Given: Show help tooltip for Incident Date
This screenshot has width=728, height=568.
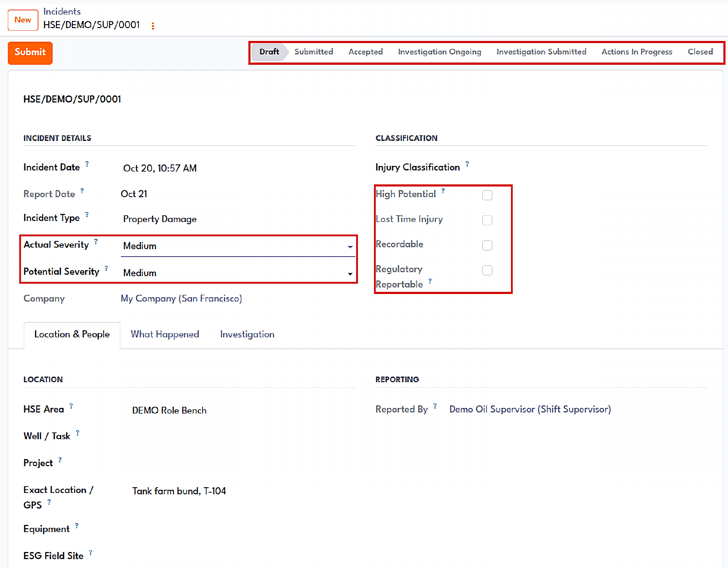Looking at the screenshot, I should click(87, 164).
